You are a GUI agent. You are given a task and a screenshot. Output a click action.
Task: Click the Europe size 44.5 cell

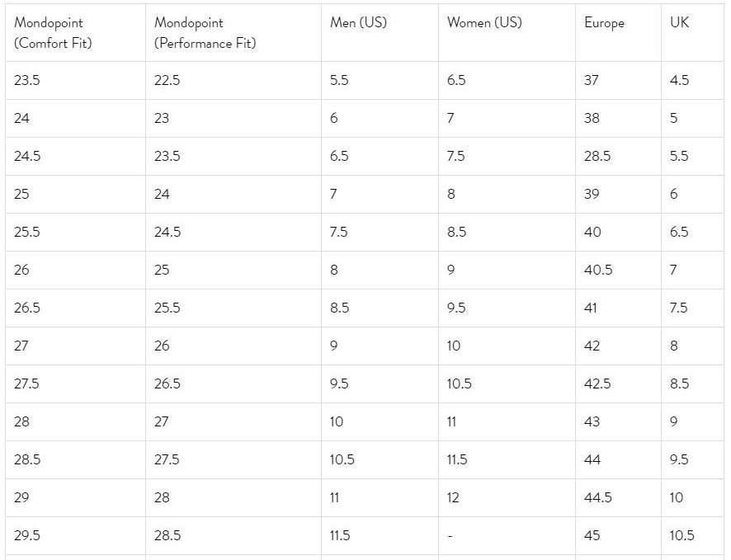coord(598,497)
